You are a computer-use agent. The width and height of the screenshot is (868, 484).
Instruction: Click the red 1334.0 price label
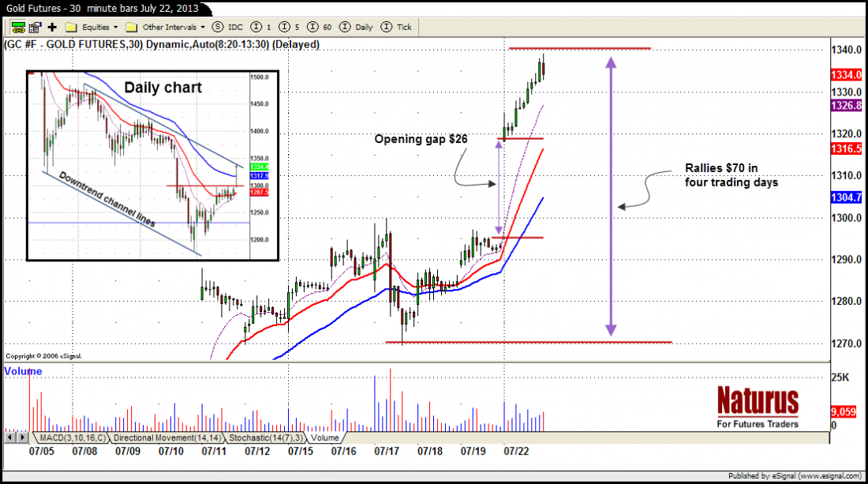pos(846,75)
